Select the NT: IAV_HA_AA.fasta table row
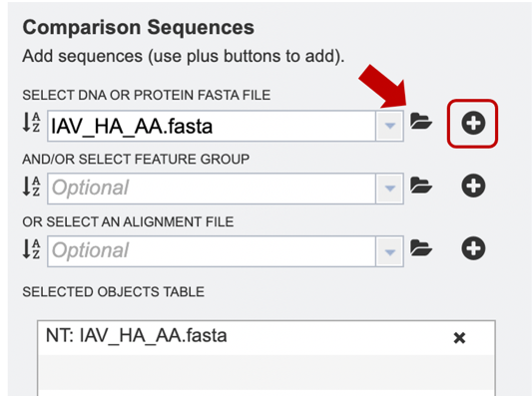The image size is (532, 396). click(x=266, y=338)
